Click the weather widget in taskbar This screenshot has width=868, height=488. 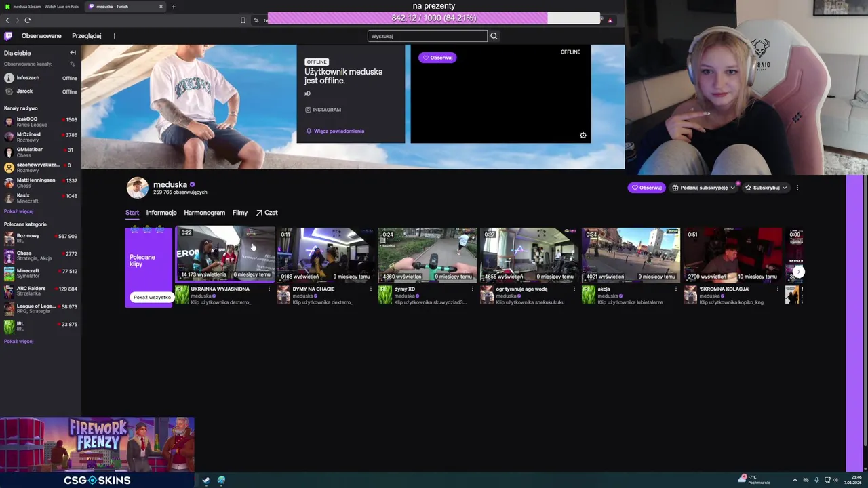[x=754, y=480]
